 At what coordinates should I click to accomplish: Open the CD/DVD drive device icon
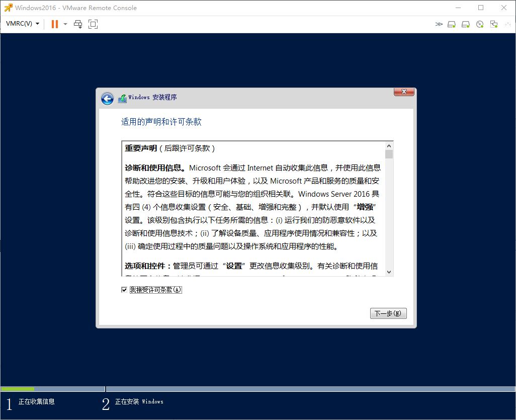(480, 24)
